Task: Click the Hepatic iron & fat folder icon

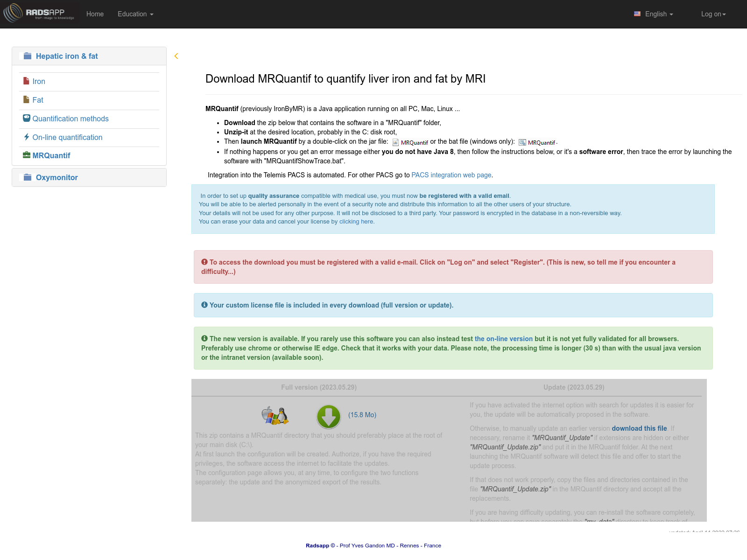Action: pyautogui.click(x=28, y=56)
